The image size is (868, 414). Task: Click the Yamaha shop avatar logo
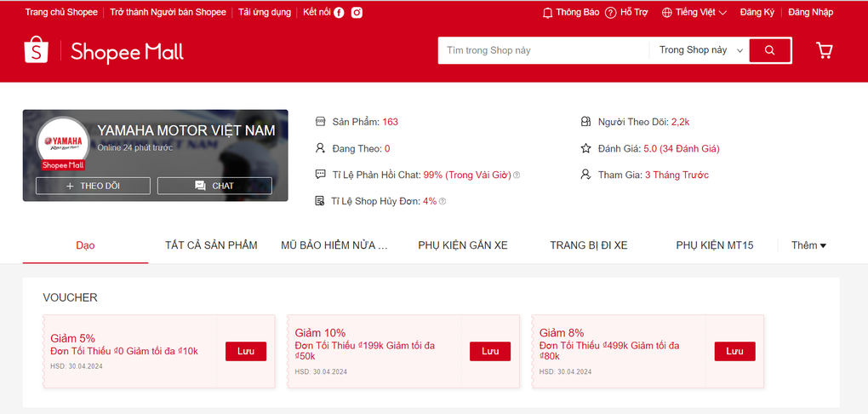[63, 142]
